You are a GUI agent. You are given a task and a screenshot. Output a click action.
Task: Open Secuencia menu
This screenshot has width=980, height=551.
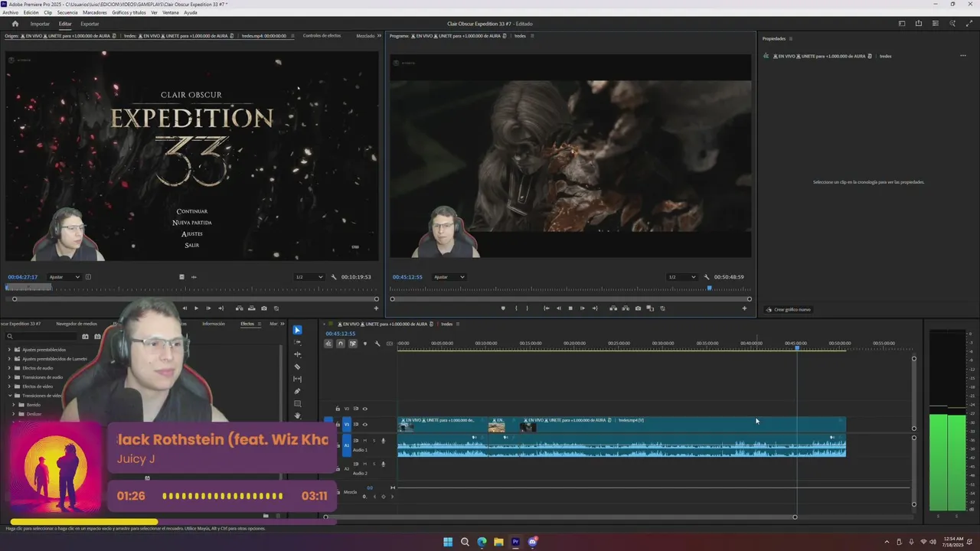click(x=67, y=12)
